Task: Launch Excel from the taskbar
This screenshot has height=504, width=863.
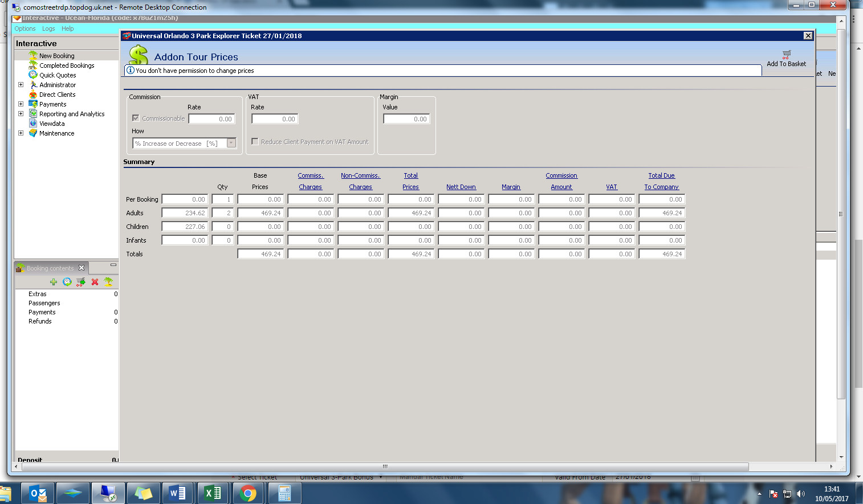Action: click(213, 493)
